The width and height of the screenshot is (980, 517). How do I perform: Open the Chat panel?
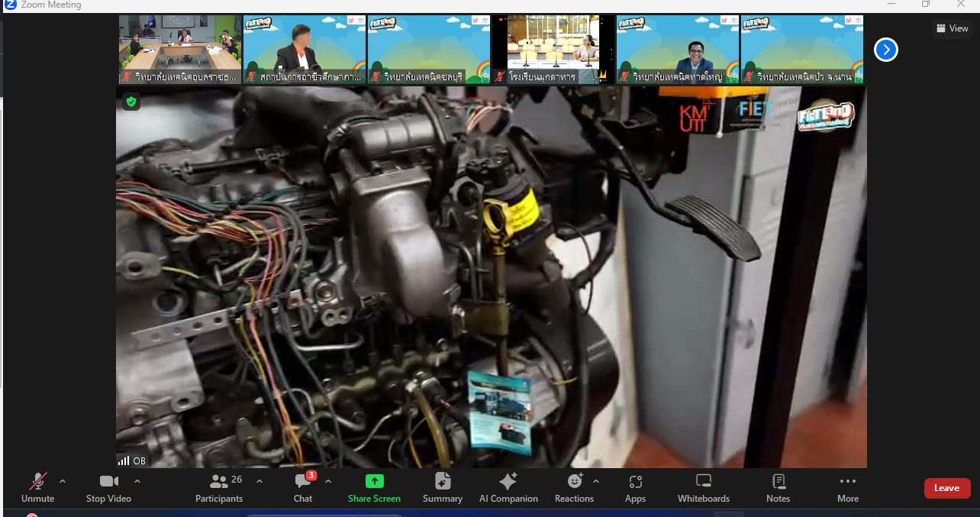pos(303,487)
